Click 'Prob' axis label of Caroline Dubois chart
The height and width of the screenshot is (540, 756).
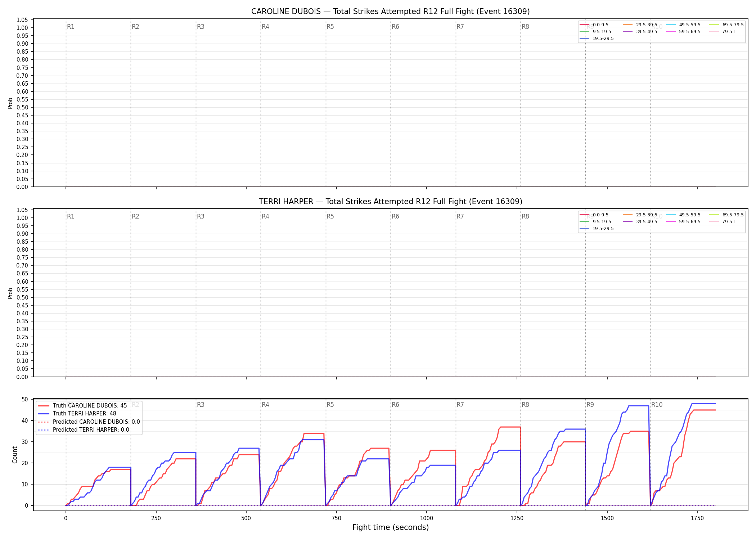click(x=10, y=103)
